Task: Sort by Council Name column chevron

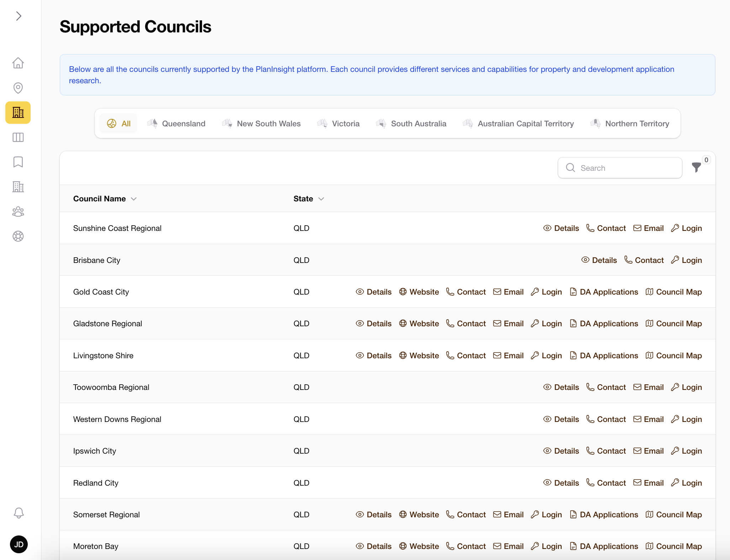Action: click(134, 199)
